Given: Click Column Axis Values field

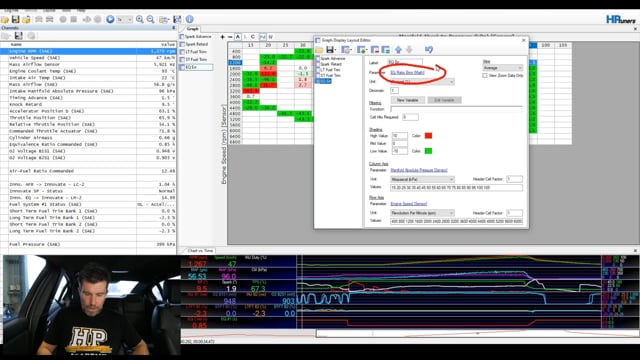Looking at the screenshot, I should 456,188.
